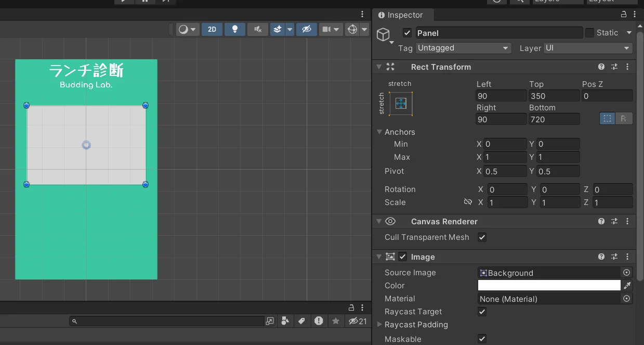Open Canvas Renderer help reference

601,221
